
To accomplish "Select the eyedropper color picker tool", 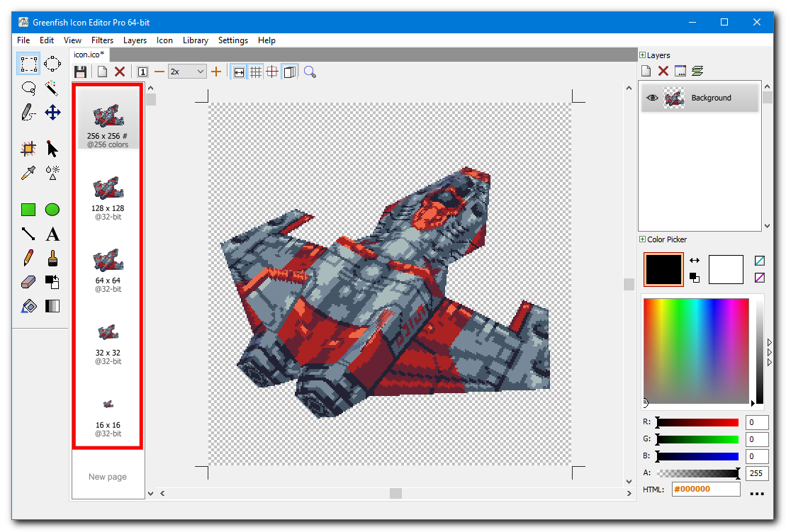I will (28, 172).
